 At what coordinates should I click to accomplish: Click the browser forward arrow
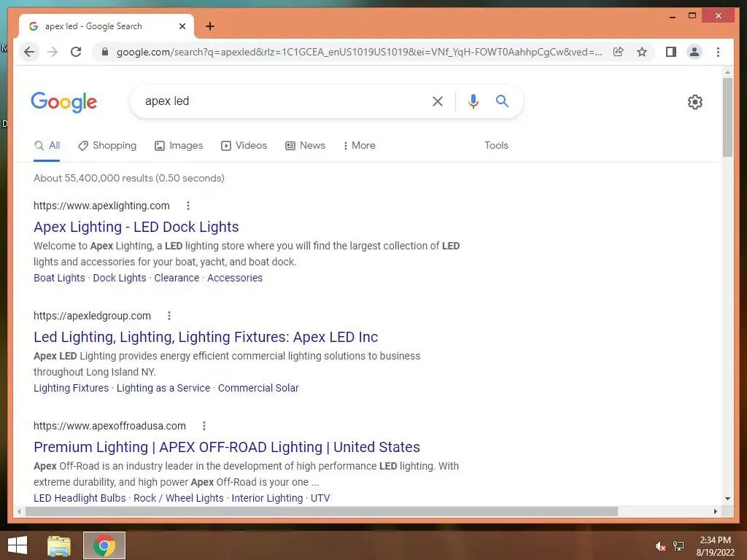pos(53,52)
